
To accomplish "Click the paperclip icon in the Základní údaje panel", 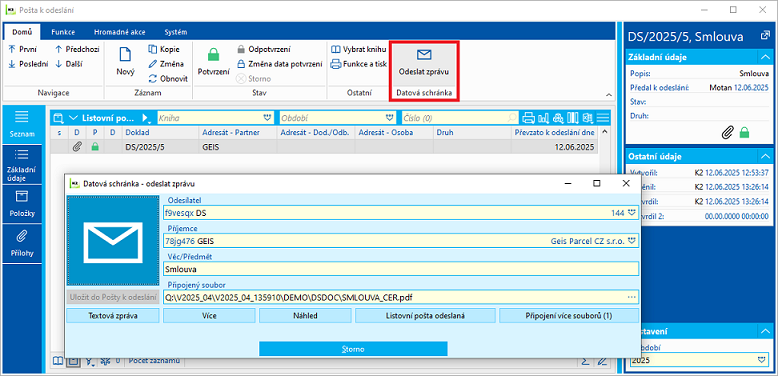I will (x=728, y=132).
